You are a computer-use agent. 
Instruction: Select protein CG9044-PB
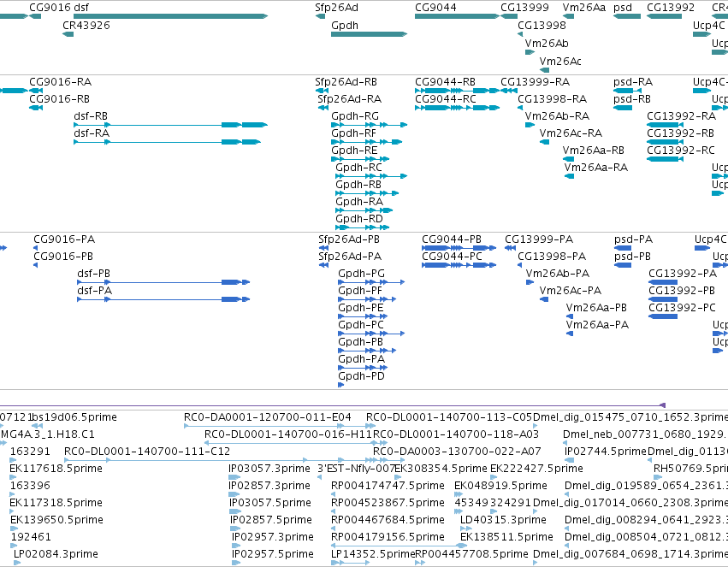coord(459,248)
